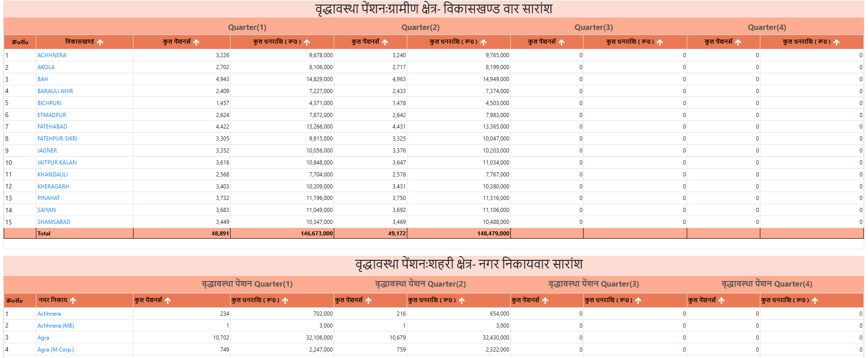Click Quarter(2) कुल पेंशनर्स sort arrow in urban table
The height and width of the screenshot is (358, 868).
point(369,301)
